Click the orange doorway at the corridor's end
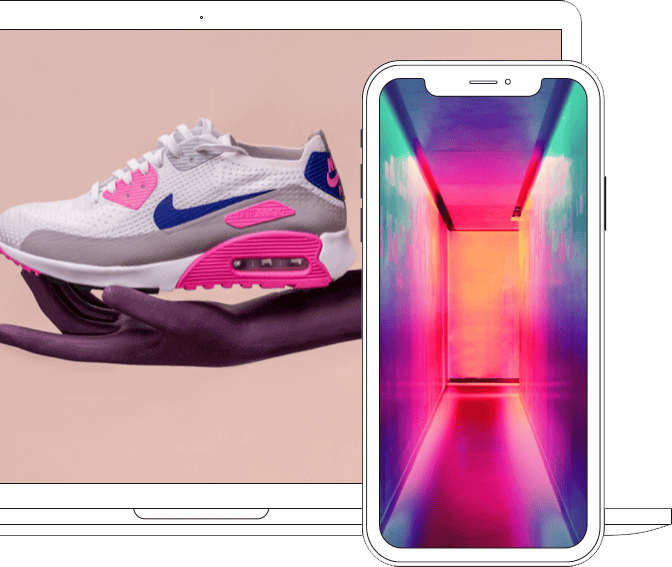The image size is (672, 567). point(483,305)
